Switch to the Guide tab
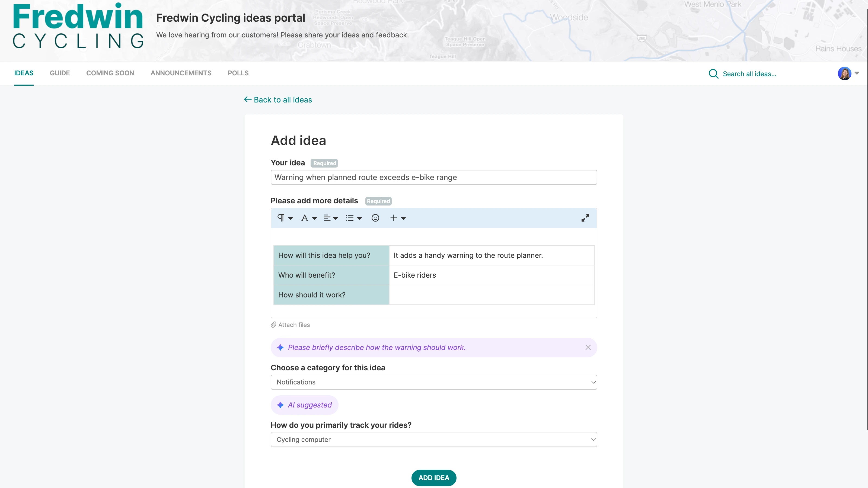 point(60,73)
